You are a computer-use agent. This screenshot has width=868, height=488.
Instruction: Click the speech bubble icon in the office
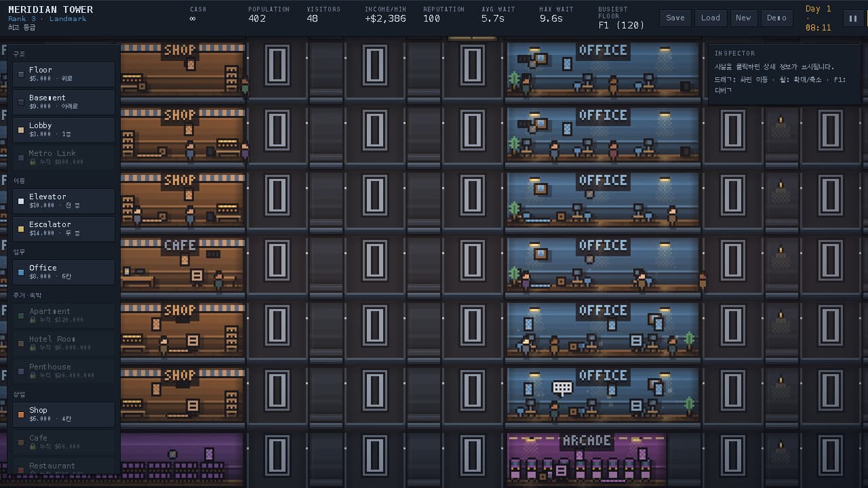coord(562,388)
